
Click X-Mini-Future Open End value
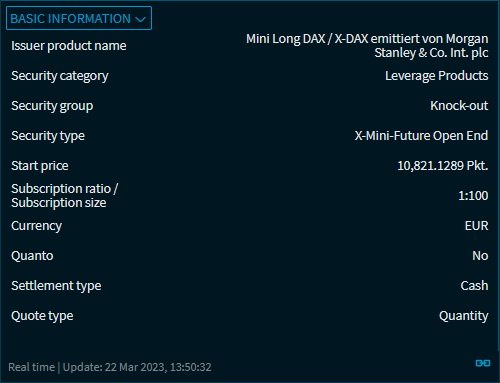click(x=421, y=136)
